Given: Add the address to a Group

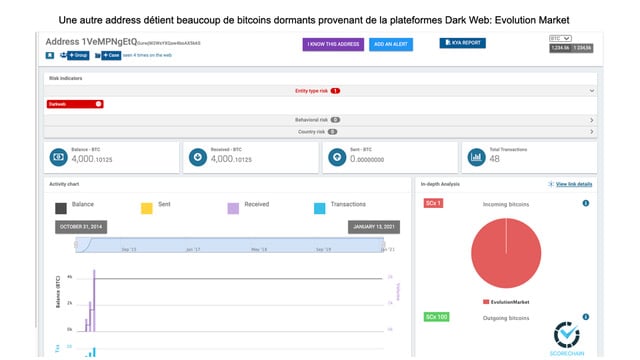Looking at the screenshot, I should (78, 55).
